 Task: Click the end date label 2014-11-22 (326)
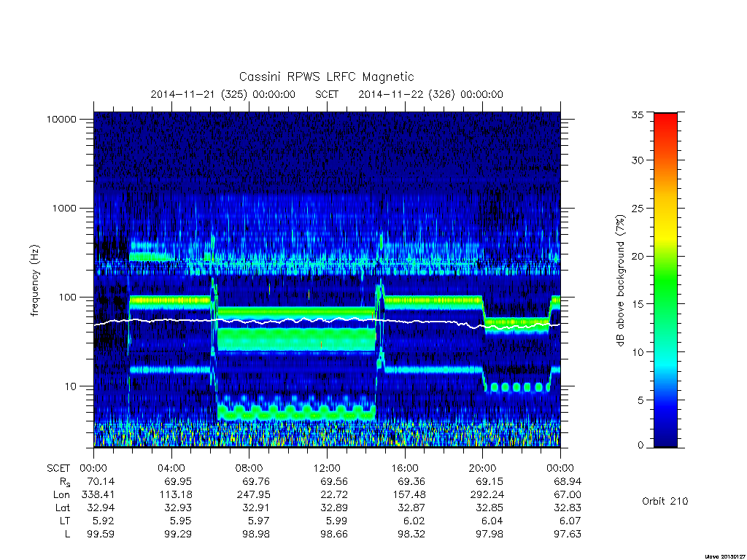406,94
